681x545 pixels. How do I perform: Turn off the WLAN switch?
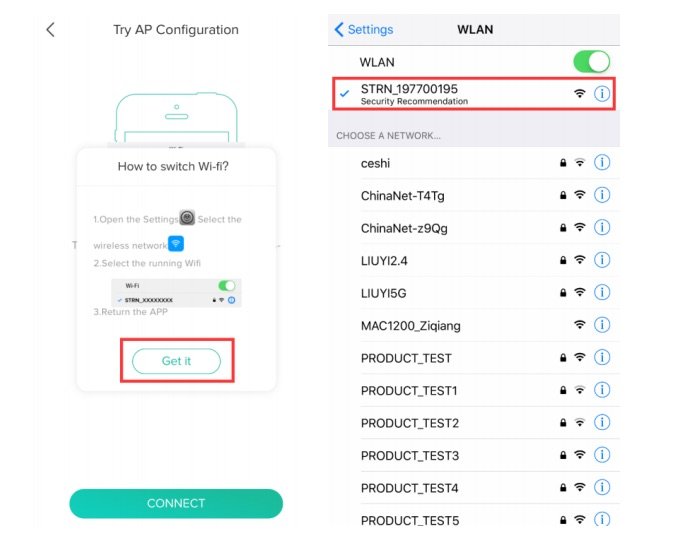pos(592,62)
